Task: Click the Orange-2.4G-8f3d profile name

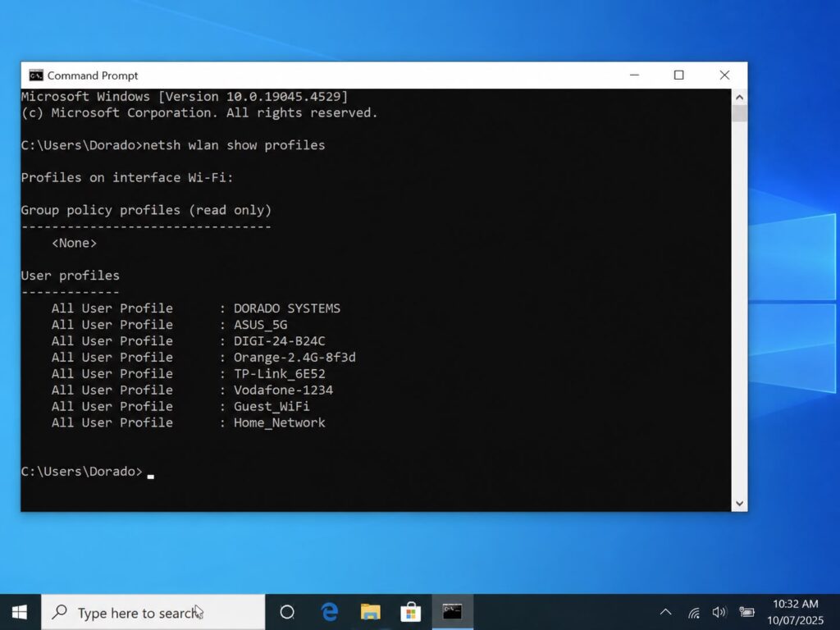Action: 294,358
